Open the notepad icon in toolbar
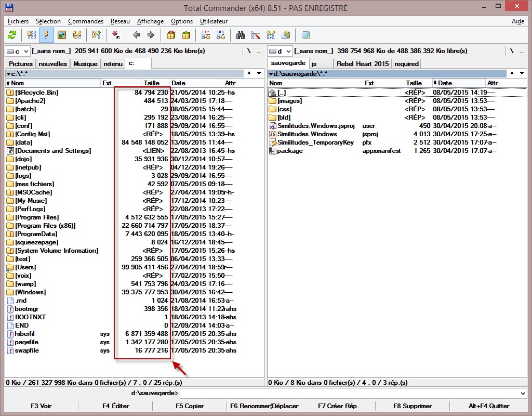Viewport: 532px width, 416px height. tap(305, 35)
